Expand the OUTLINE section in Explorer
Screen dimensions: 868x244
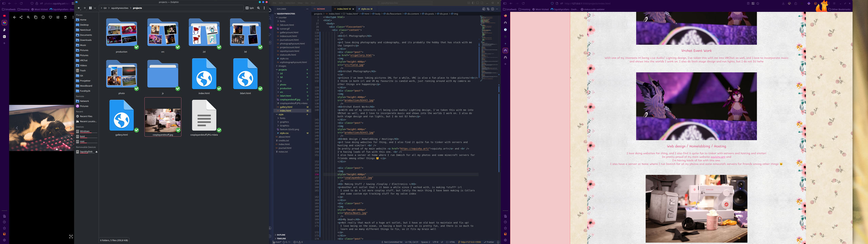pyautogui.click(x=281, y=235)
